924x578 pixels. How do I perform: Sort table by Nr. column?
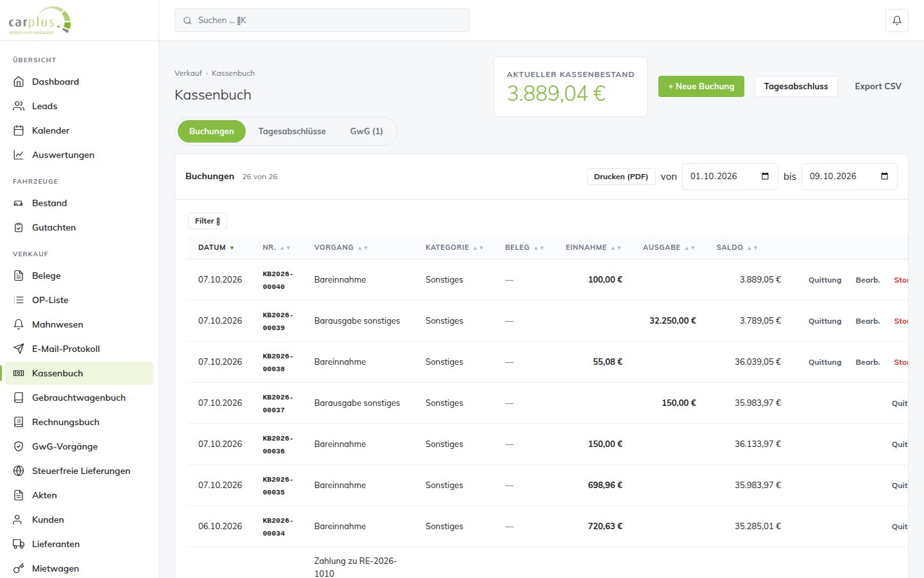click(x=277, y=247)
